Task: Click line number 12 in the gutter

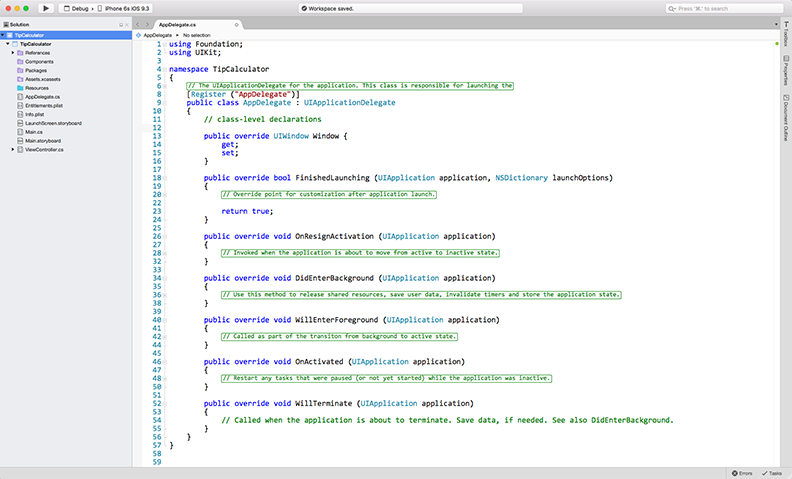Action: [157, 128]
